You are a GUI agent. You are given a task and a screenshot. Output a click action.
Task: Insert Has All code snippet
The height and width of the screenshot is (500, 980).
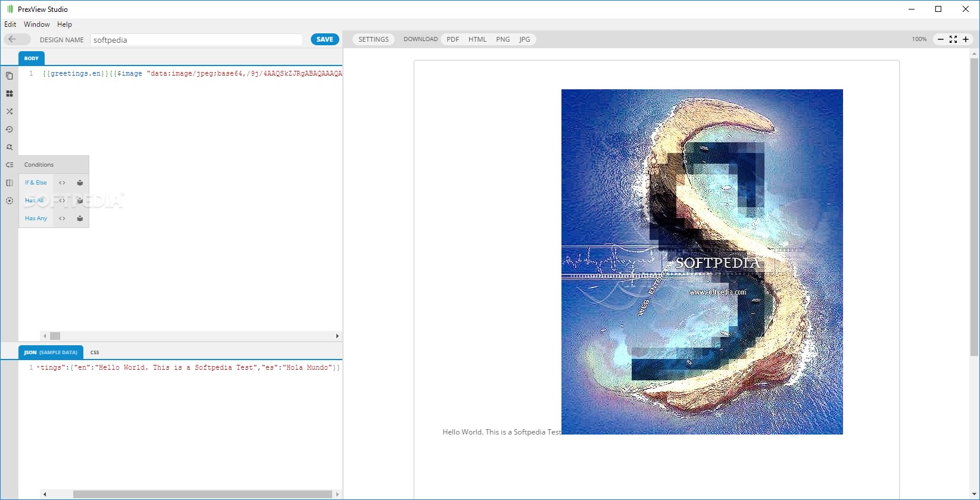(x=62, y=201)
